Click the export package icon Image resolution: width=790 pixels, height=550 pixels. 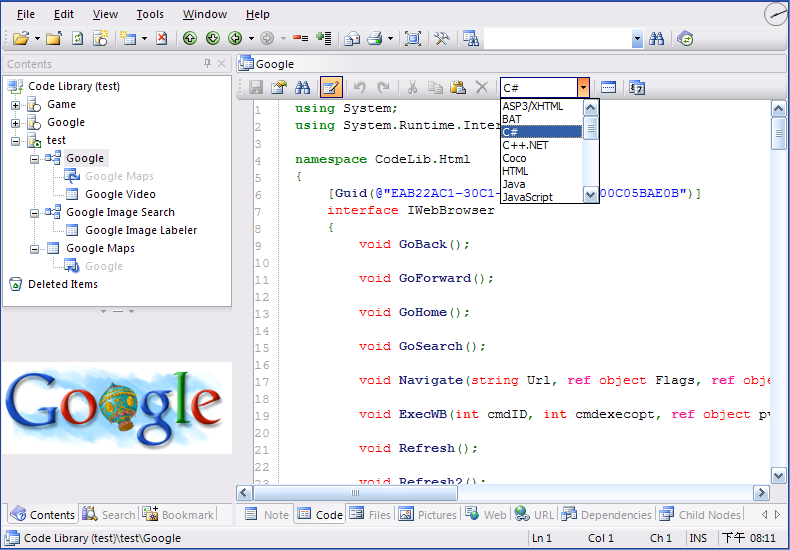coord(352,38)
